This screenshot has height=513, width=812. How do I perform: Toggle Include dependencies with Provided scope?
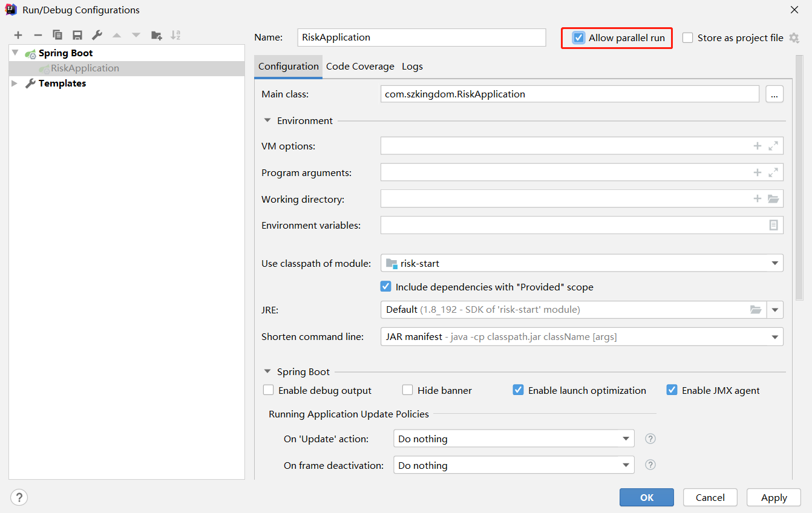click(x=385, y=286)
